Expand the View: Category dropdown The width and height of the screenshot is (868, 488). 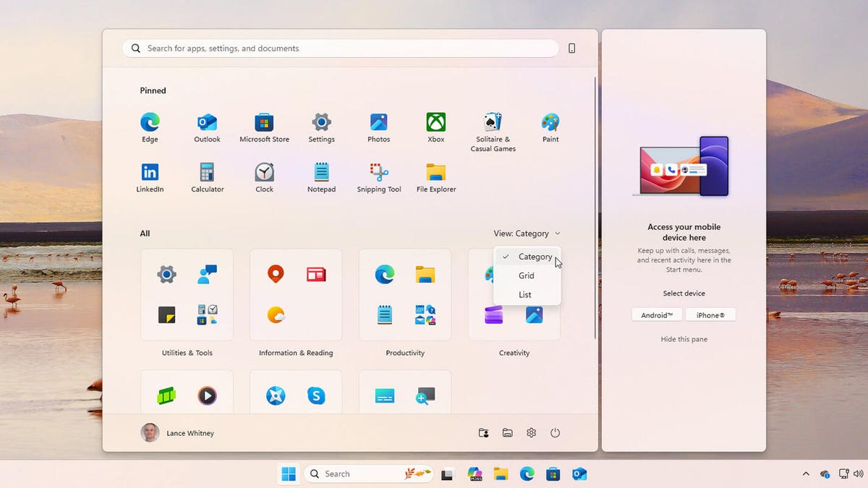(527, 234)
